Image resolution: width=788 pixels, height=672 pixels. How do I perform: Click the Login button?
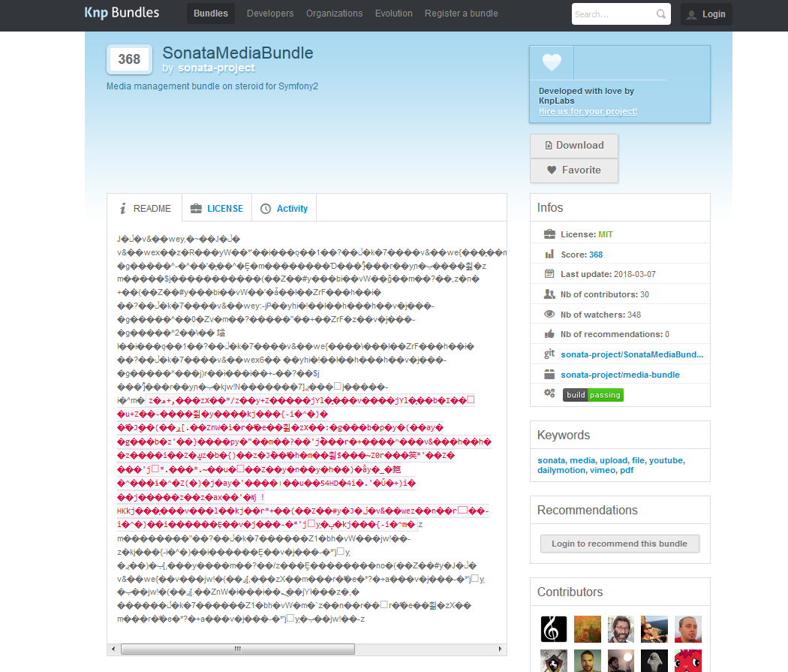(706, 14)
